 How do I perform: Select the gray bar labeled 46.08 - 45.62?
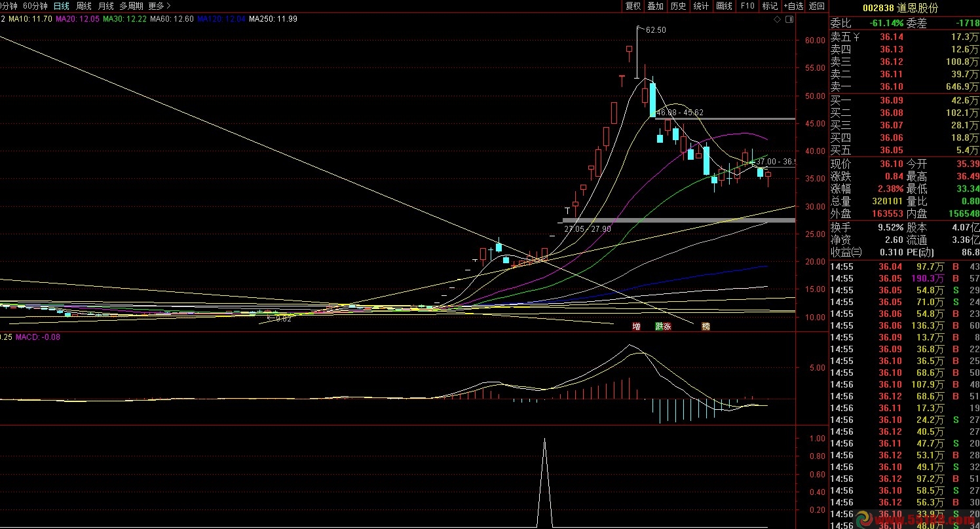point(725,119)
